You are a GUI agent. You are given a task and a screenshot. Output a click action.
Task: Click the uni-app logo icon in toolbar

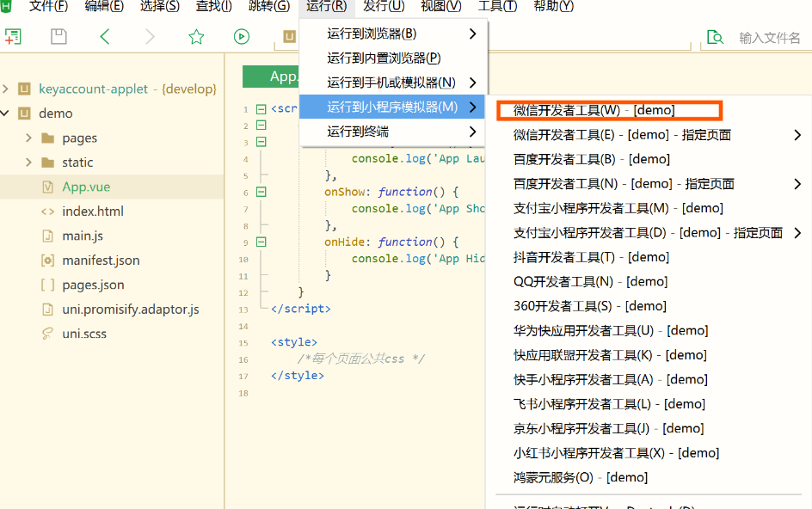[288, 37]
